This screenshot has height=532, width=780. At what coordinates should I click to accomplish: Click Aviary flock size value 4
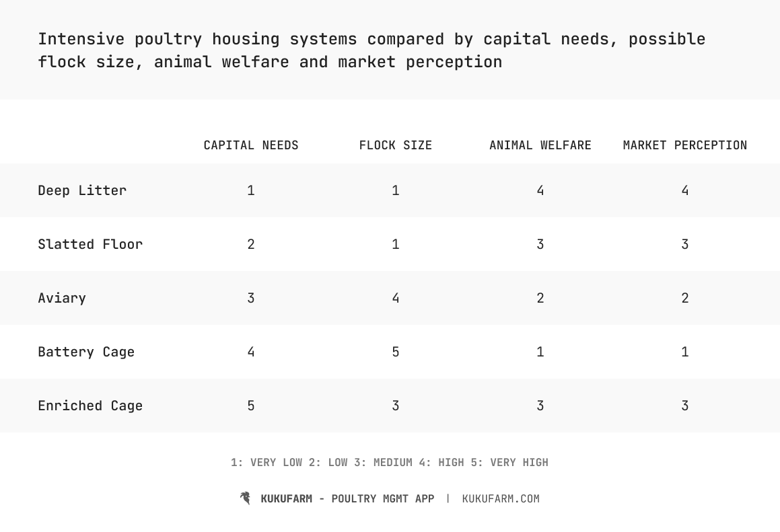tap(396, 298)
